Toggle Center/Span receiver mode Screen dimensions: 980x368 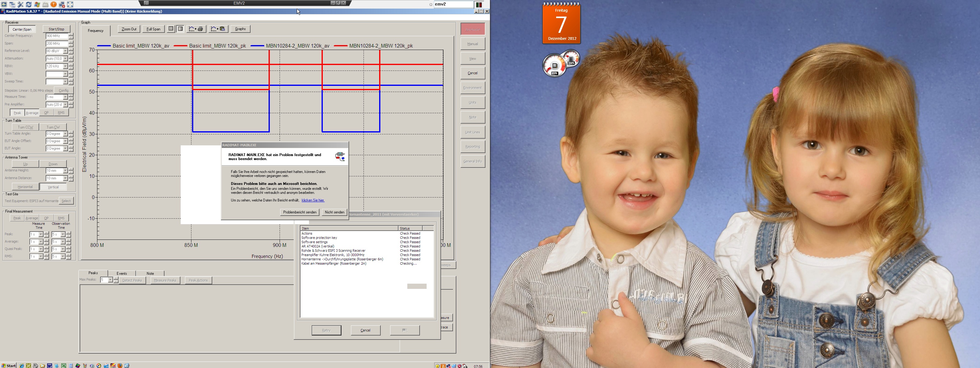(x=22, y=29)
